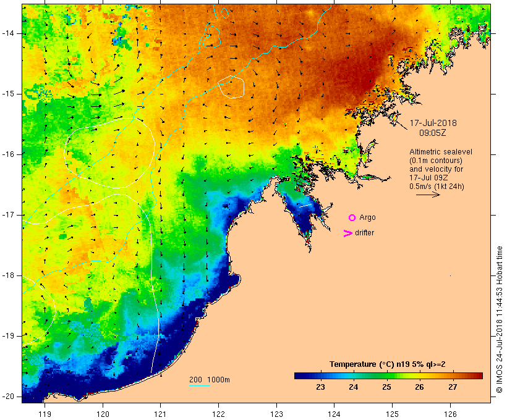Click the longitude axis label '119'
Screen dimensions: 507x420
(x=45, y=414)
